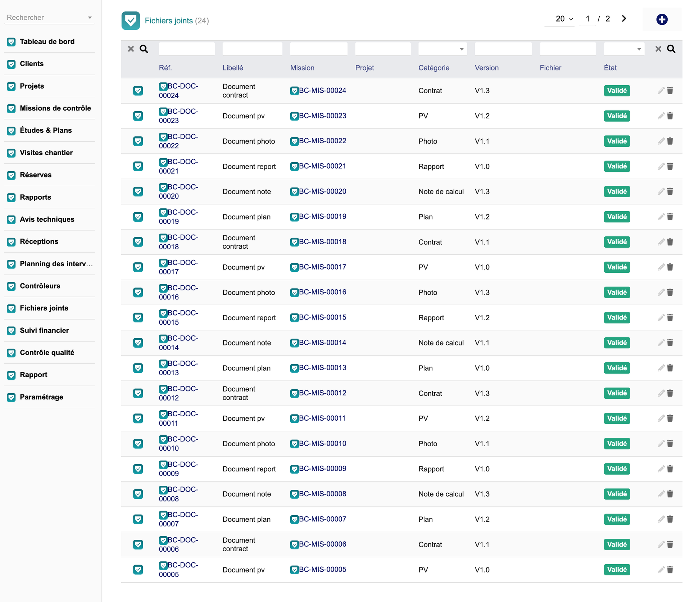The width and height of the screenshot is (700, 602).
Task: Toggle checkbox for row BC-DOC-00005
Action: point(138,570)
